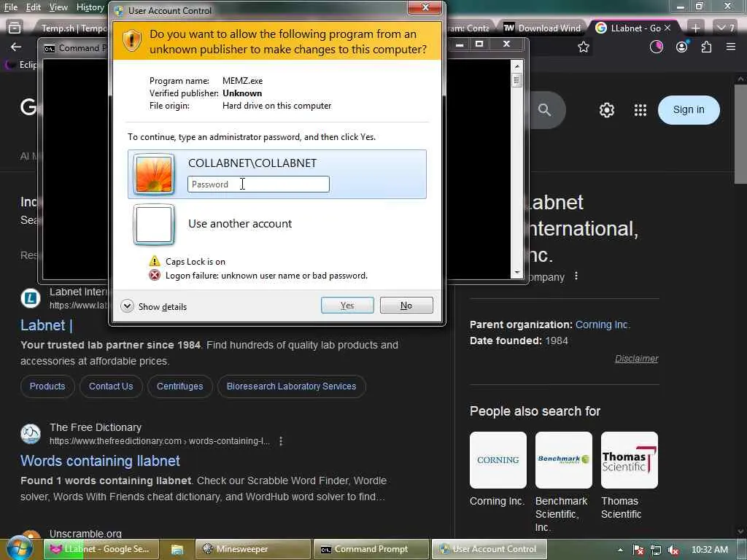This screenshot has height=560, width=747.
Task: Open Firefox View icon left of tabs
Action: (x=15, y=28)
